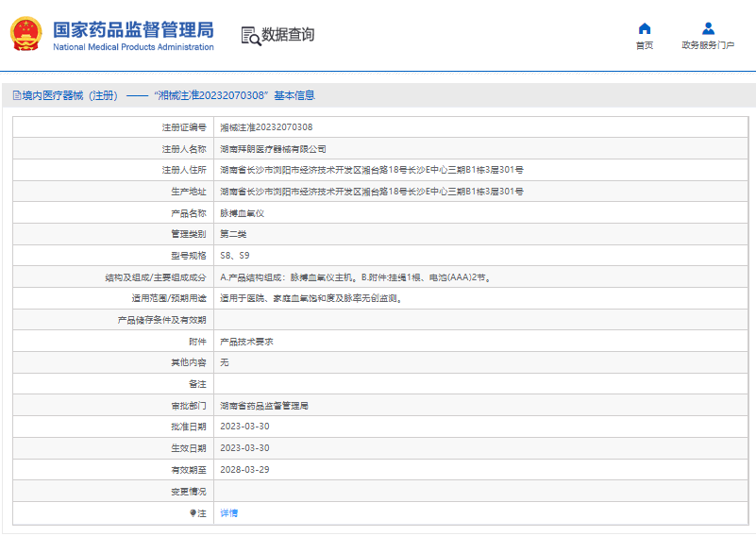756x536 pixels.
Task: Click the 附件 row label
Action: coord(197,342)
